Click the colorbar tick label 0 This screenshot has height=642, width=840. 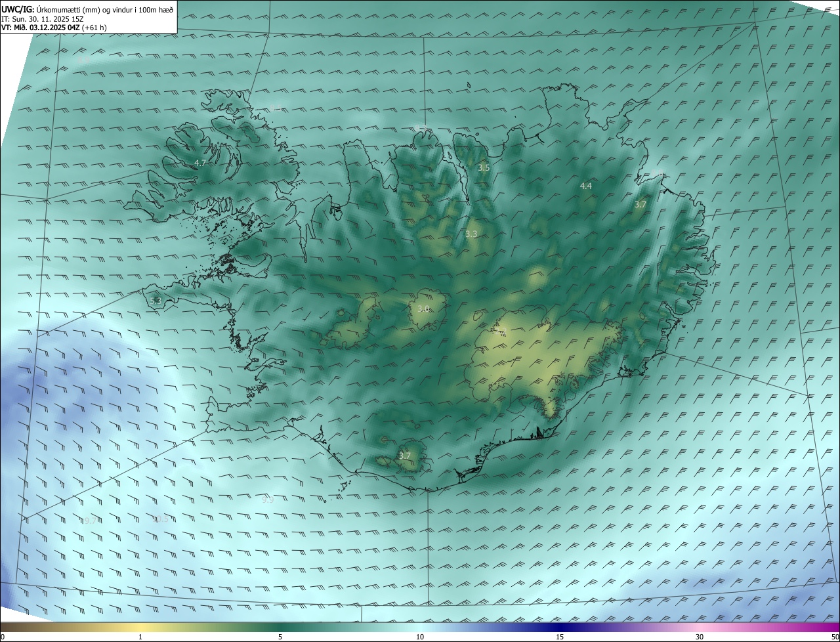pos(3,637)
